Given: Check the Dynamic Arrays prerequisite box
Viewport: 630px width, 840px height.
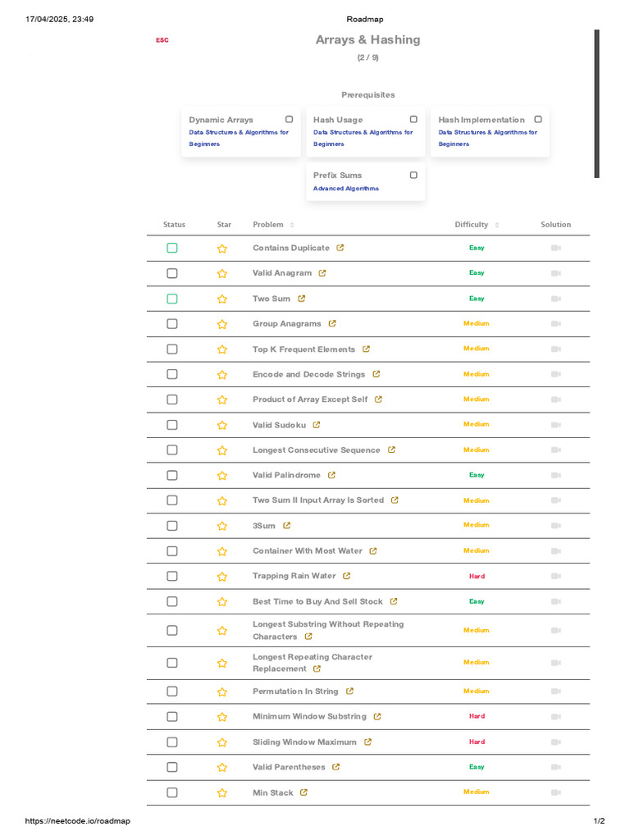Looking at the screenshot, I should click(289, 120).
